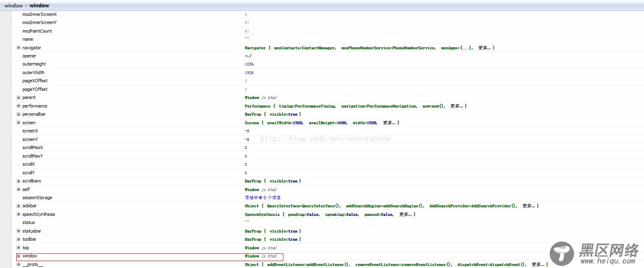Open the parent Window js.html value

coord(261,98)
